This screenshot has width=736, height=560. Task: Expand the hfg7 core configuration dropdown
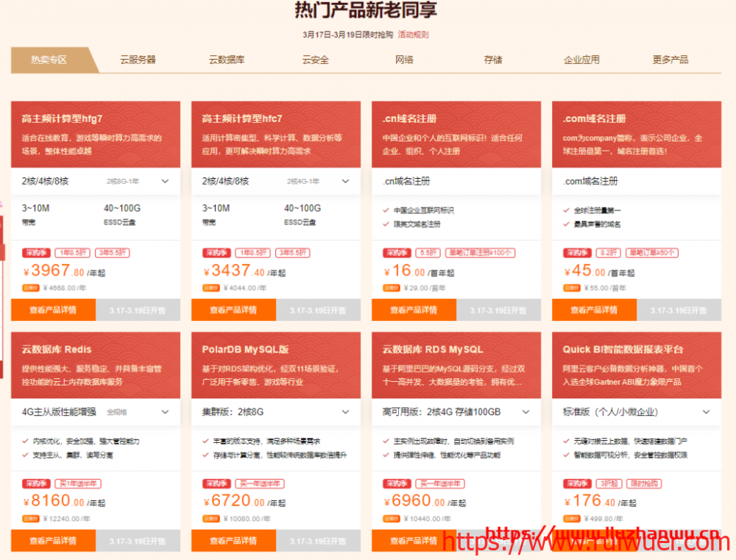click(165, 181)
